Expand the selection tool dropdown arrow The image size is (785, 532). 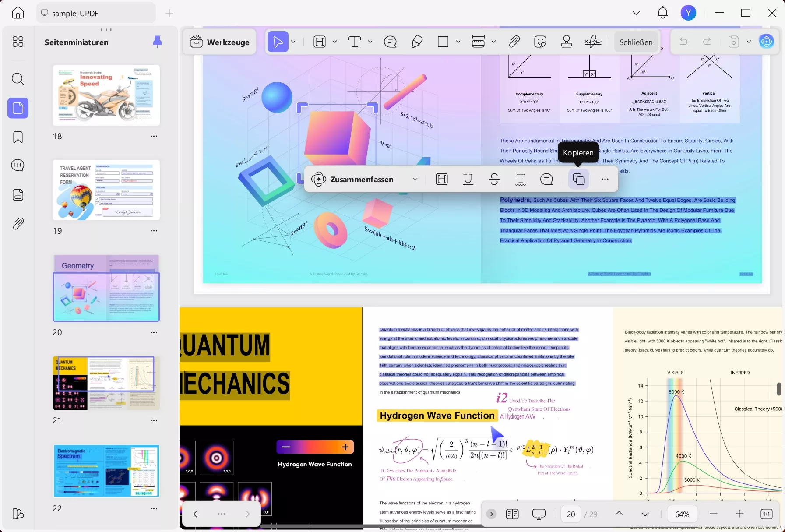click(x=293, y=42)
